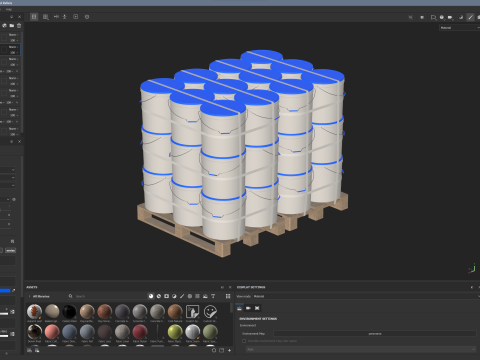480x360 pixels.
Task: Click the lower white slider in properties panel
Action: tap(4, 335)
